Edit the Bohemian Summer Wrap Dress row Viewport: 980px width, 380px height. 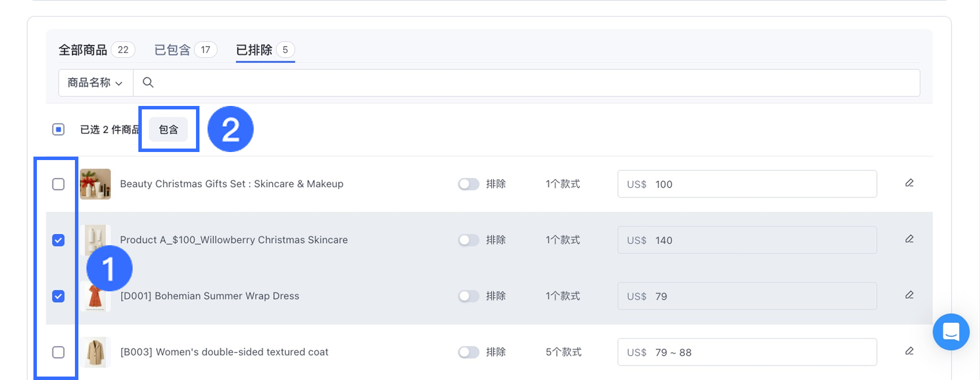pyautogui.click(x=909, y=295)
